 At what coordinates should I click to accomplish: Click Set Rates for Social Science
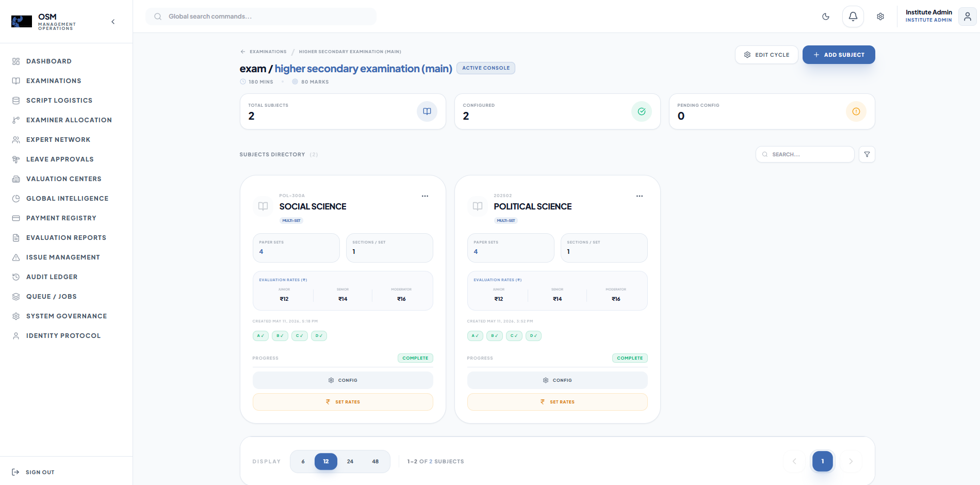[343, 402]
